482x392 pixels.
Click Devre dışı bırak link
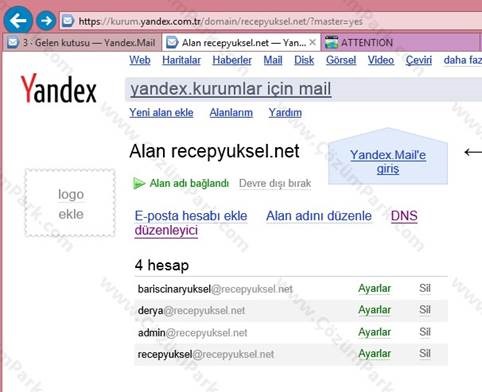pyautogui.click(x=275, y=183)
